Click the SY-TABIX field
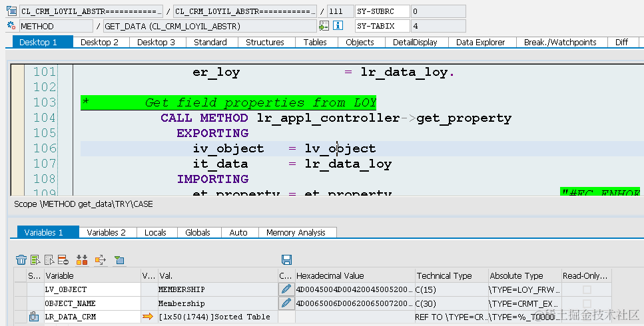Screen dimensions: 644x326 point(382,26)
